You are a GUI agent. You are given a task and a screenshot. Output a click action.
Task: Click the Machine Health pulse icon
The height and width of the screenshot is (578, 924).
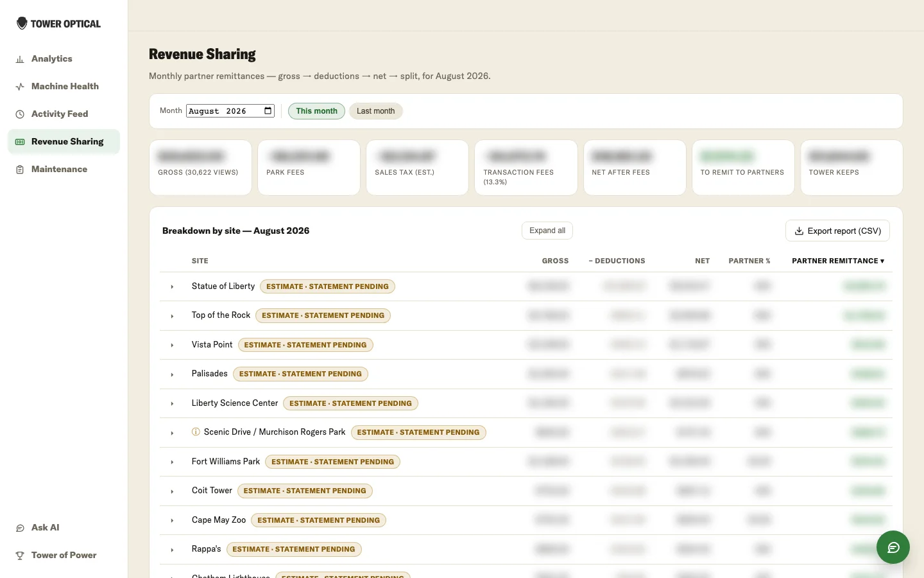(20, 87)
